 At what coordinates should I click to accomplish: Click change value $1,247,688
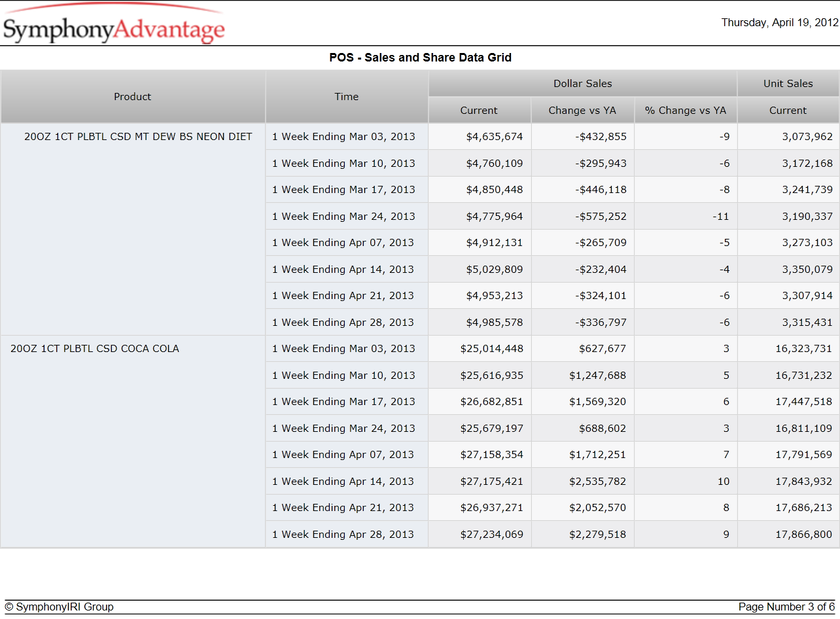(598, 376)
